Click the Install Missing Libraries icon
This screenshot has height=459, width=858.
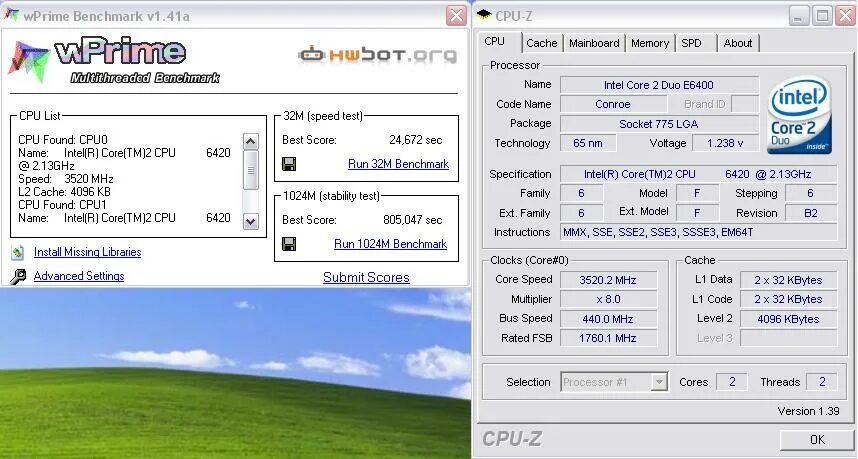click(x=18, y=252)
